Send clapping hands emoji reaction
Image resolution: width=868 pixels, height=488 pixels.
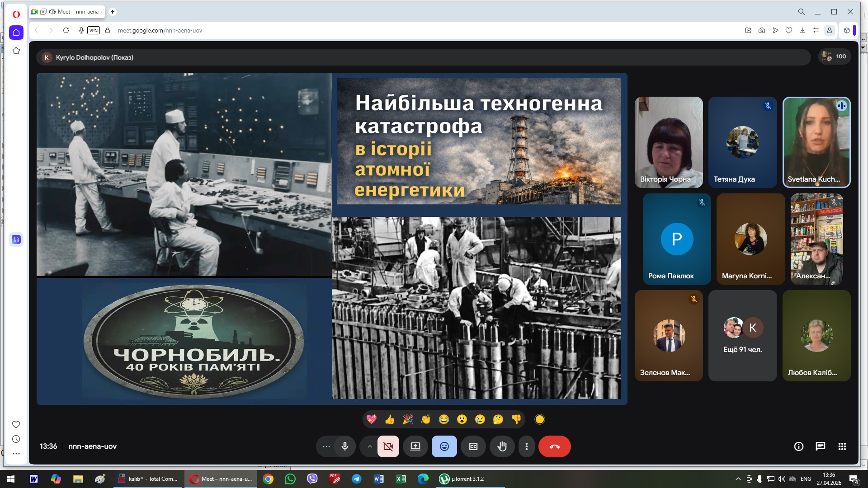(x=425, y=419)
